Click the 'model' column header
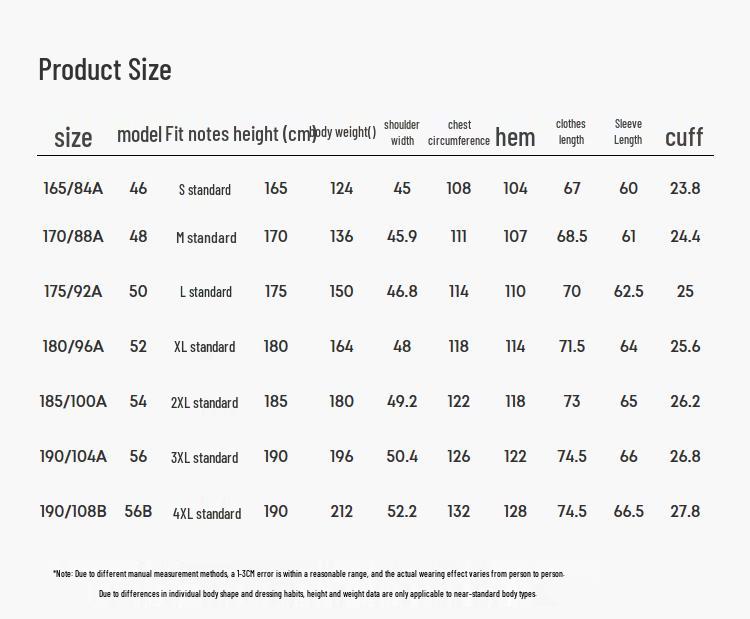Screen dimensions: 750x619 [139, 134]
